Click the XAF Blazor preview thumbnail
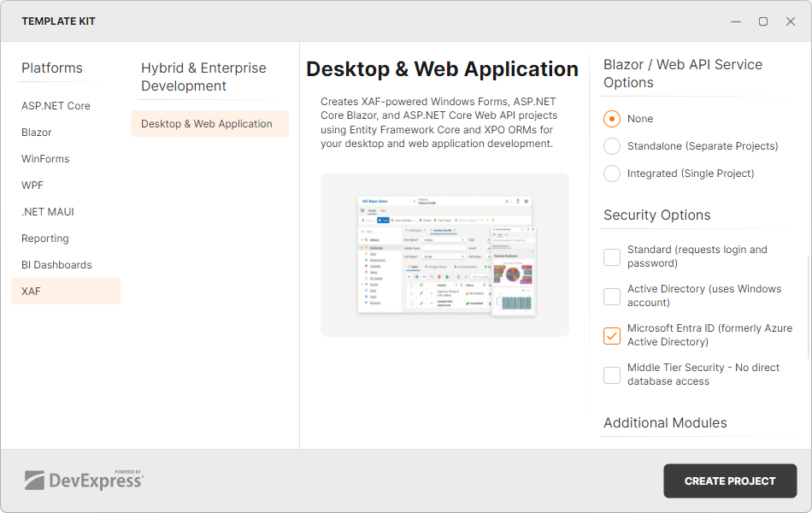The height and width of the screenshot is (513, 812). click(x=444, y=255)
